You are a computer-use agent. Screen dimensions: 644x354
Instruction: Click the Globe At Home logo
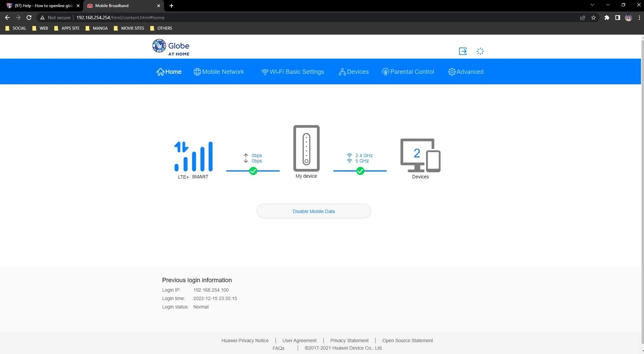171,48
